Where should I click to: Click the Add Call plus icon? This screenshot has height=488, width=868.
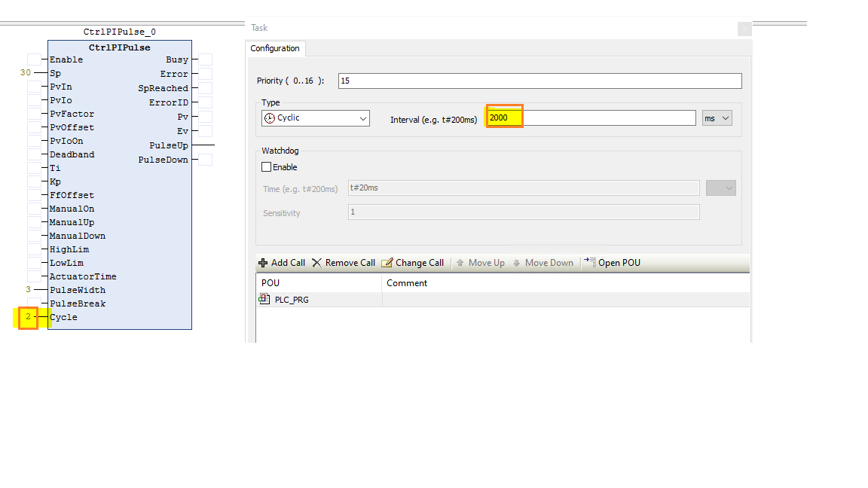[x=263, y=263]
